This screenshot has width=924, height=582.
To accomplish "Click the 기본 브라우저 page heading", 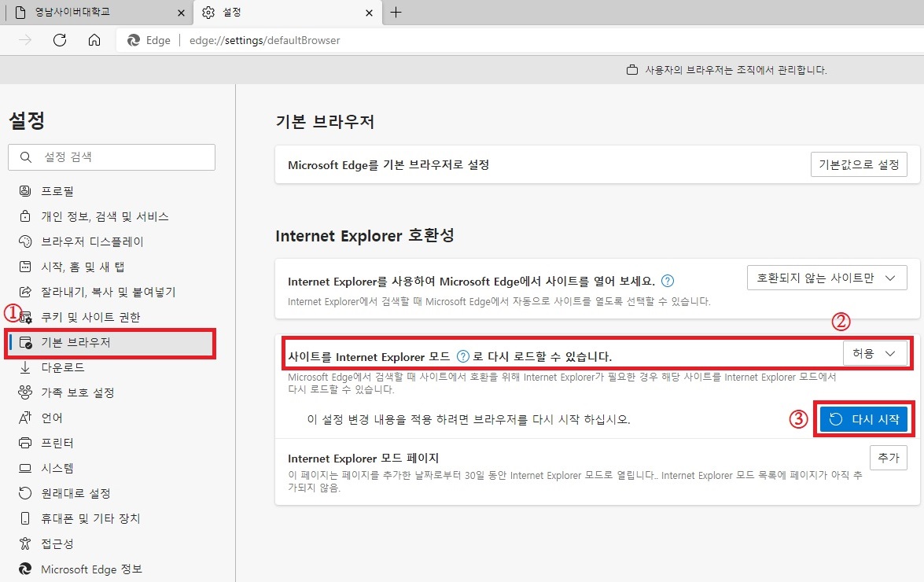I will coord(325,122).
